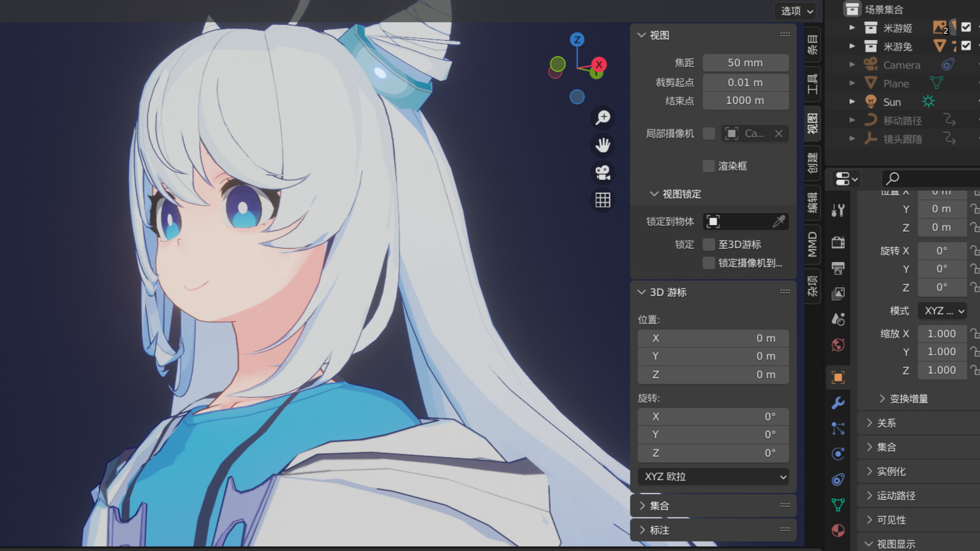This screenshot has width=980, height=551.
Task: Open the World properties globe tab
Action: tap(838, 345)
